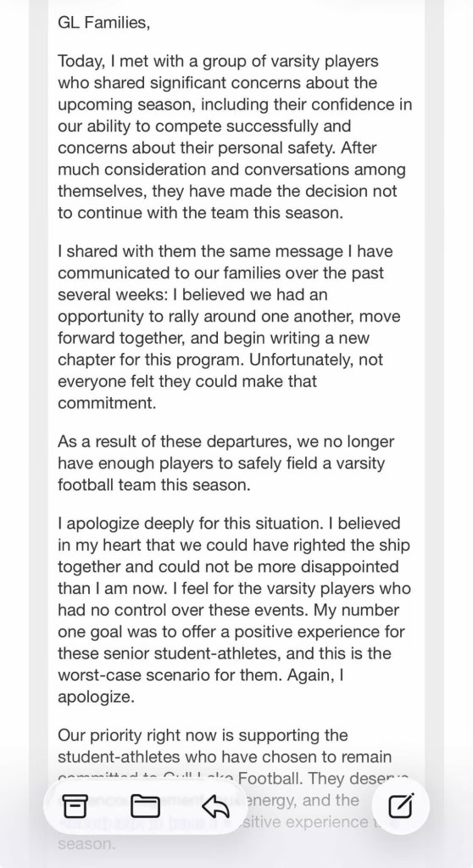Select the line starting "Today, I met"

pos(218,61)
